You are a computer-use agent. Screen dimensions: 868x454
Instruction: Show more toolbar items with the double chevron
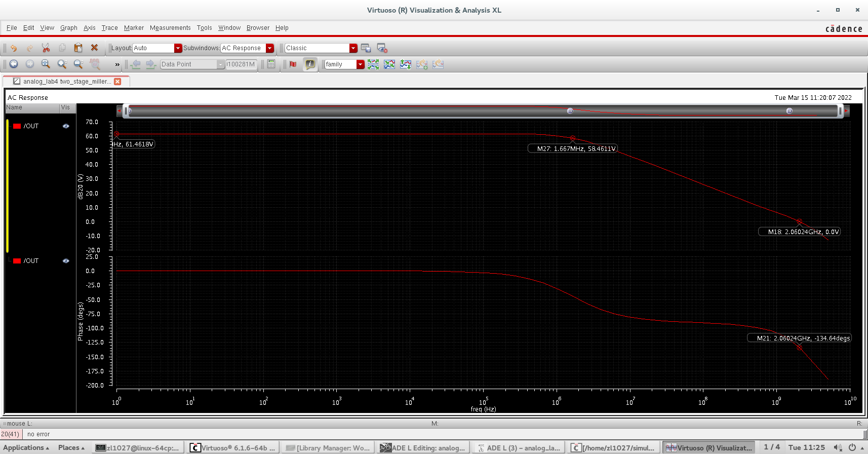click(x=117, y=64)
